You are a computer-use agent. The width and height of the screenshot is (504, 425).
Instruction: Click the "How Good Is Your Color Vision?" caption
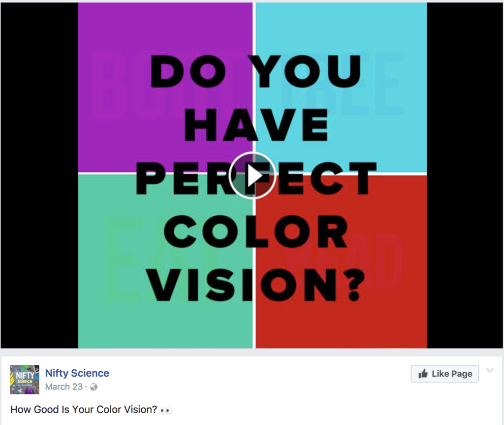point(84,410)
